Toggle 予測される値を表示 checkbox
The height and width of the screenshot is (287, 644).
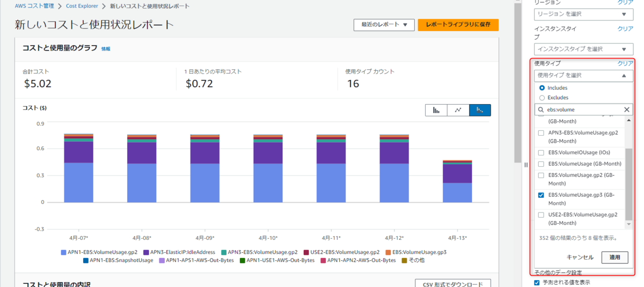pyautogui.click(x=537, y=282)
